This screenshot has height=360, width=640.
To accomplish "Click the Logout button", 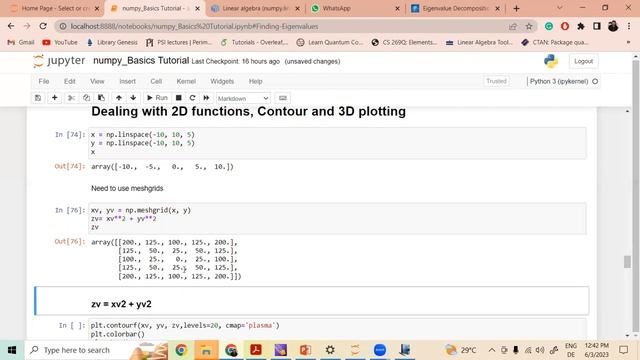I will [583, 61].
